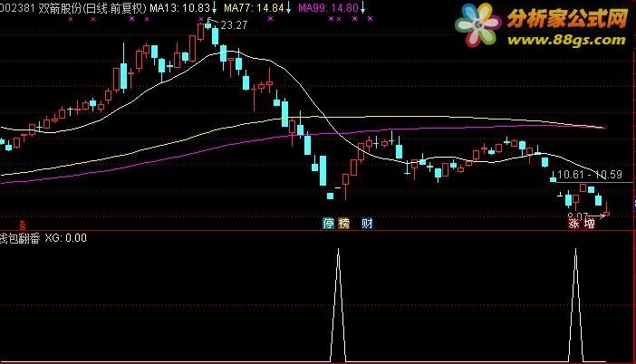
Task: Click the down arrow beside MA13 value
Action: 214,8
